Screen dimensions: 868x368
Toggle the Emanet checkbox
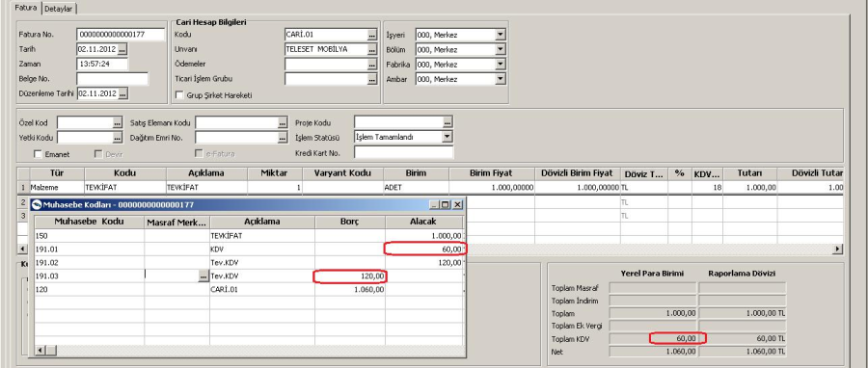coord(39,154)
